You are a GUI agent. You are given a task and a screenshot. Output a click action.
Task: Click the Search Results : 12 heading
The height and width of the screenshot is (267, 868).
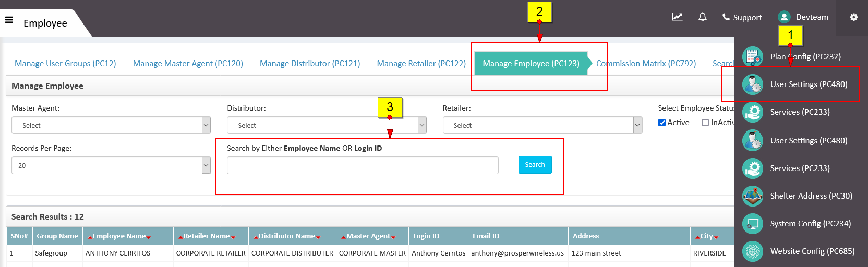tap(47, 217)
